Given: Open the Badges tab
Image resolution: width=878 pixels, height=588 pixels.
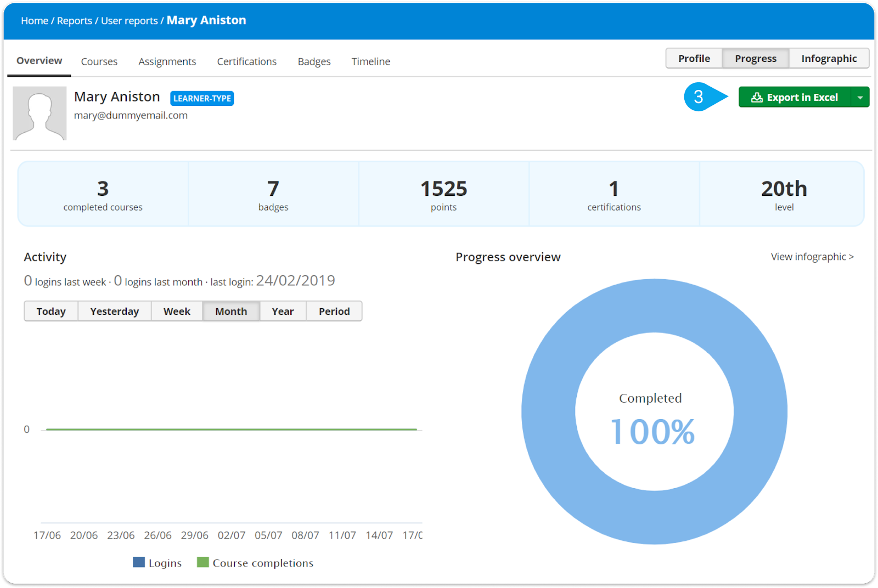Looking at the screenshot, I should click(x=314, y=61).
